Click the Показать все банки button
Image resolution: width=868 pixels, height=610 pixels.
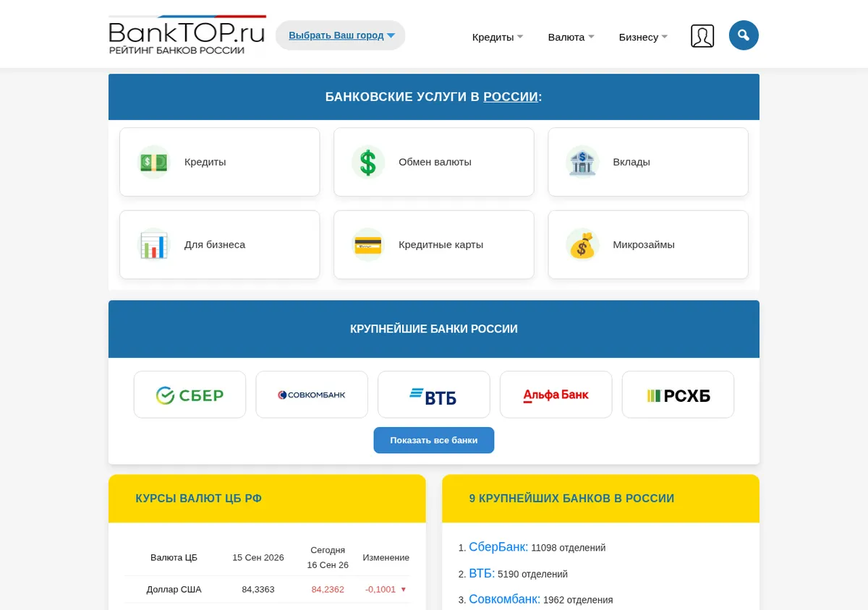tap(434, 440)
